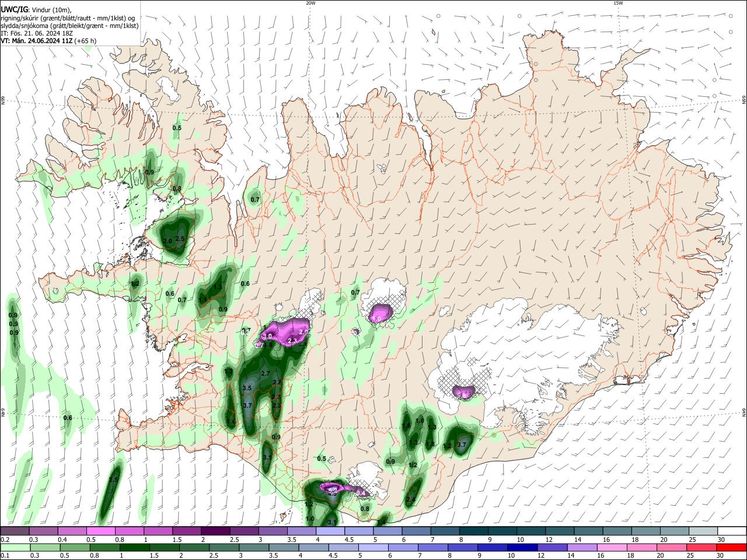The image size is (747, 560).
Task: Click the darkest purple swatch between 2 and 2.5
Action: [216, 531]
